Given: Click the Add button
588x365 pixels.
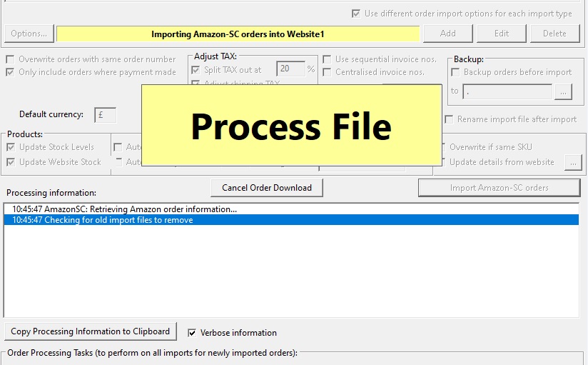Looking at the screenshot, I should [x=447, y=34].
